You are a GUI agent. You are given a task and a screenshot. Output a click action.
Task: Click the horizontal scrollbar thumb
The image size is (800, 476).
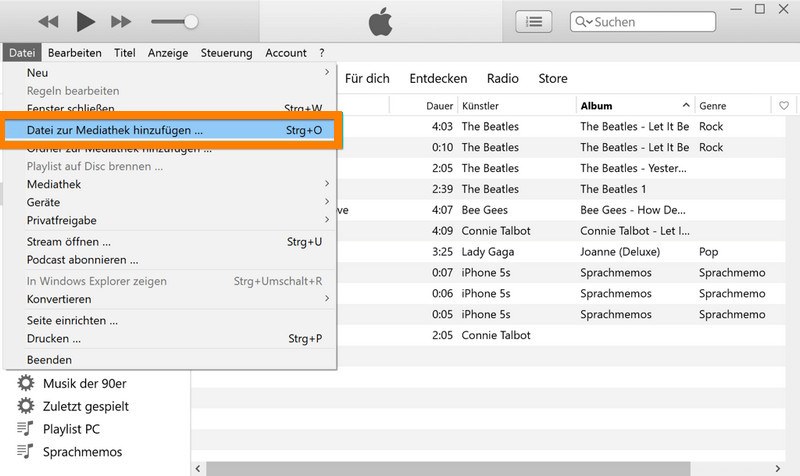pyautogui.click(x=448, y=468)
